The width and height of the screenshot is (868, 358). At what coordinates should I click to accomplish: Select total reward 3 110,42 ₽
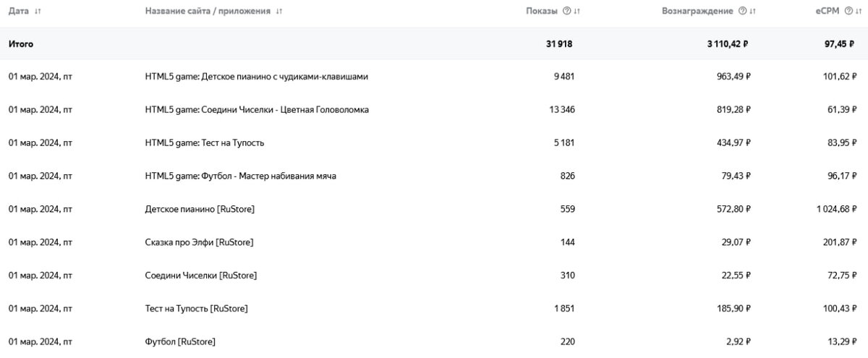(x=728, y=44)
